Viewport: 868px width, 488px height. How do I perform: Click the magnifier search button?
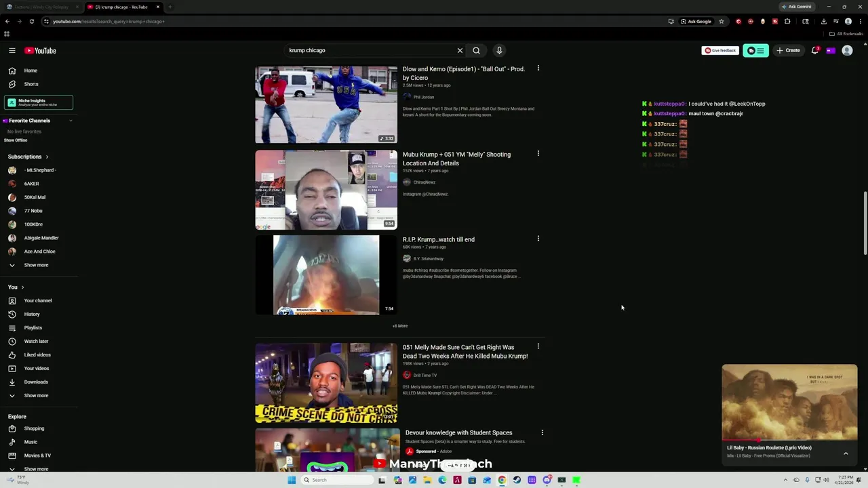click(x=476, y=50)
